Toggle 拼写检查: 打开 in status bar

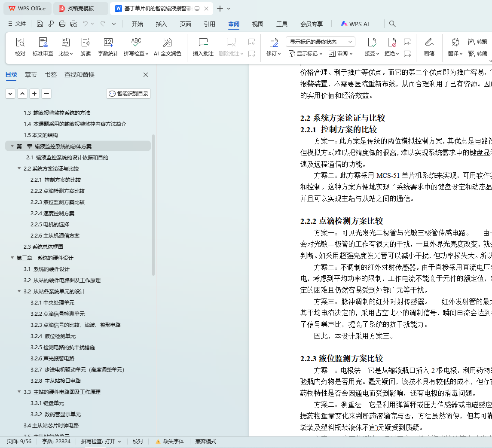click(101, 442)
